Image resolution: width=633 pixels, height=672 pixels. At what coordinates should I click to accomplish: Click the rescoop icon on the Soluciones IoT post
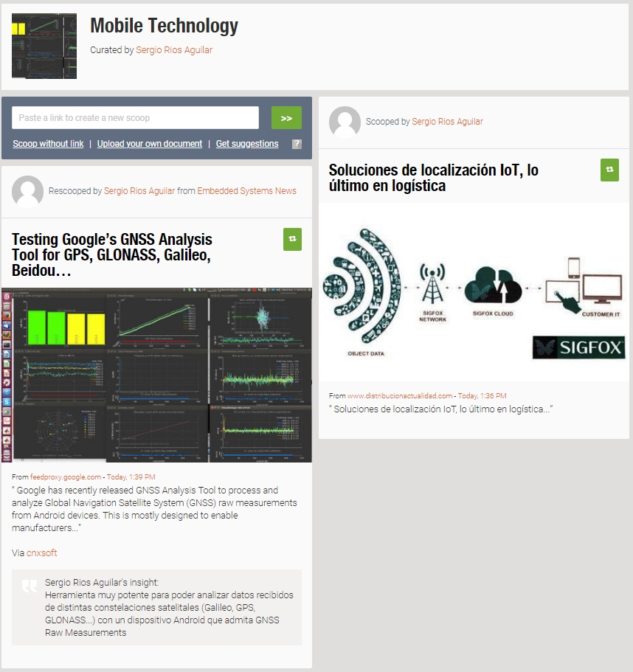(x=609, y=170)
